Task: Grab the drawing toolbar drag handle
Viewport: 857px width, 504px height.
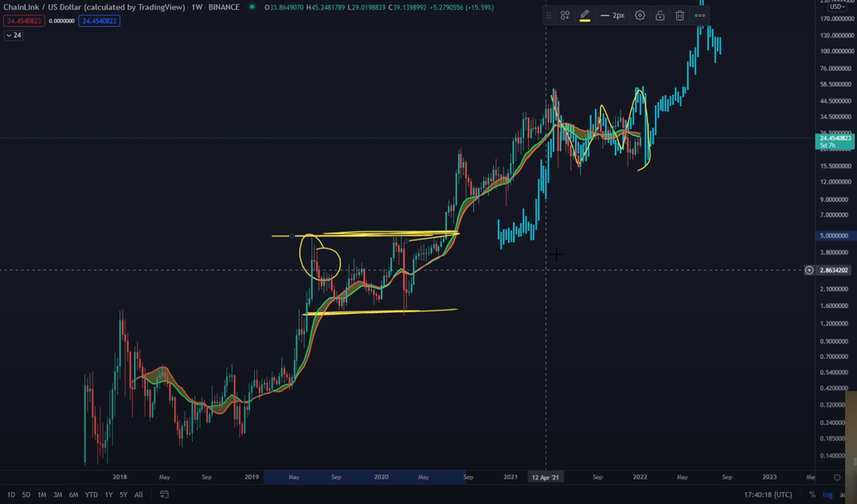Action: pyautogui.click(x=549, y=15)
